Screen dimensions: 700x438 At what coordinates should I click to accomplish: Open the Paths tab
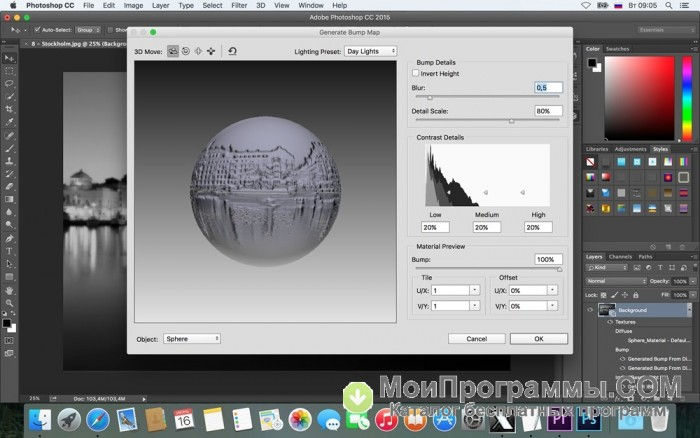tap(645, 257)
